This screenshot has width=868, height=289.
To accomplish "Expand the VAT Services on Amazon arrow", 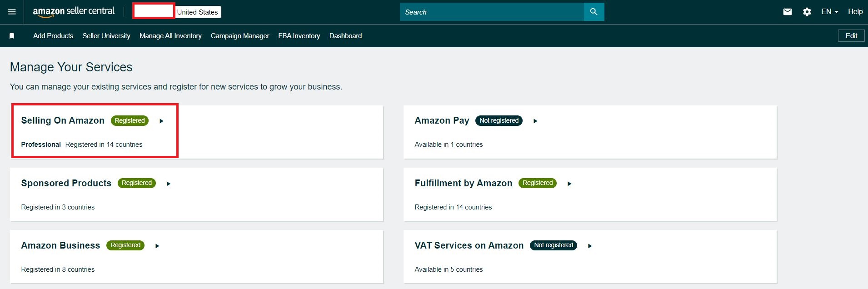I will click(x=590, y=246).
